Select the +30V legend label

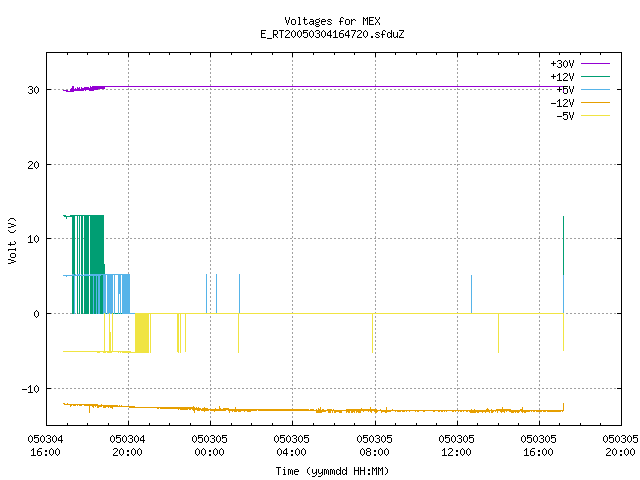562,64
